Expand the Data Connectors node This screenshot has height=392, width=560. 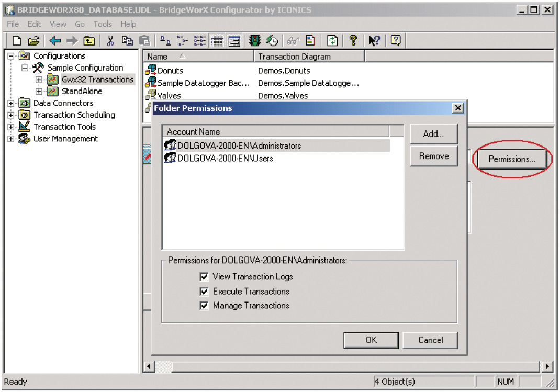pyautogui.click(x=10, y=103)
